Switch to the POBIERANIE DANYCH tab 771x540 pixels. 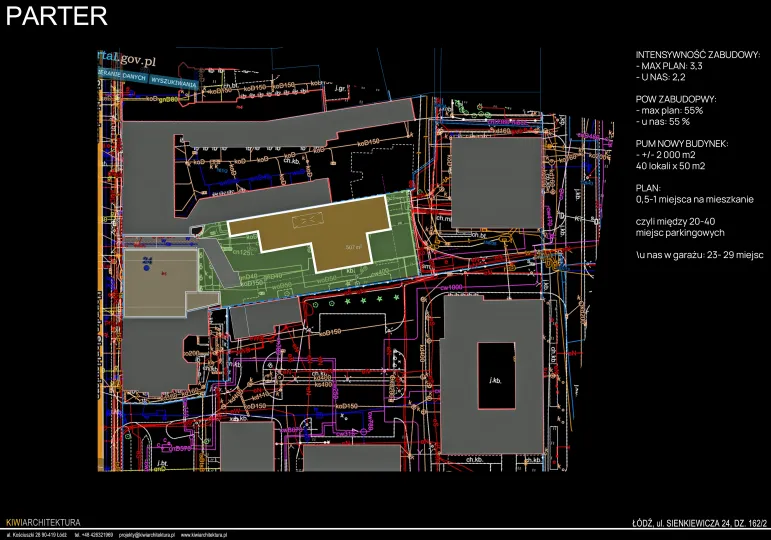122,76
